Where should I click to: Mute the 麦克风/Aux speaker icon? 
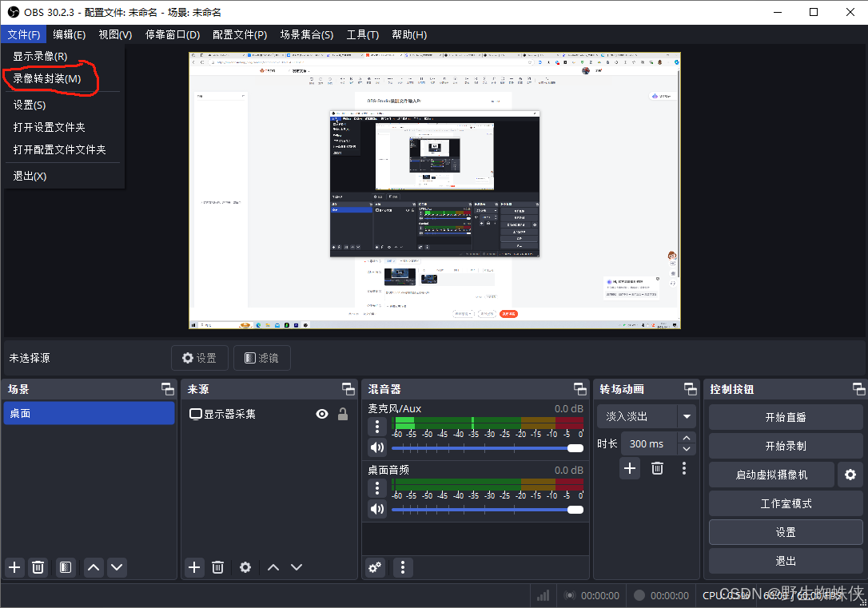(377, 447)
